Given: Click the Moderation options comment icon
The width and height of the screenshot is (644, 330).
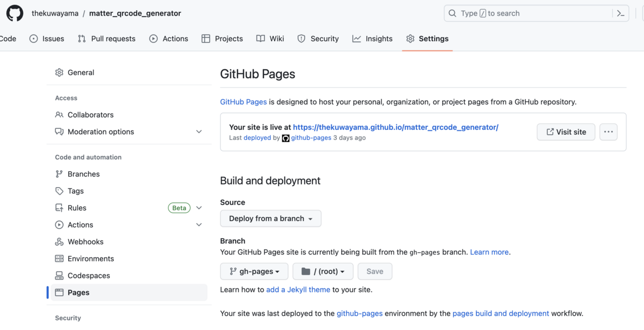Looking at the screenshot, I should click(60, 131).
